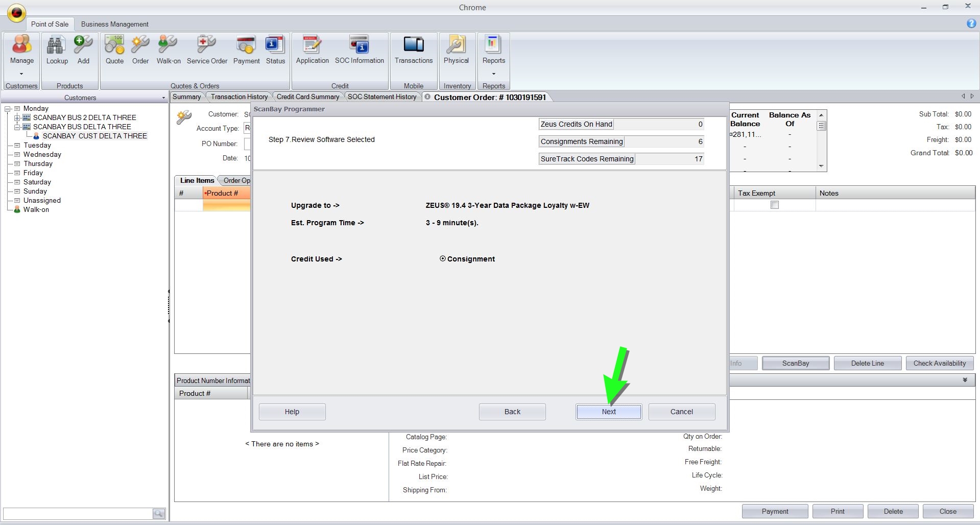Open the Quote icon in ribbon
This screenshot has height=525, width=980.
click(114, 45)
